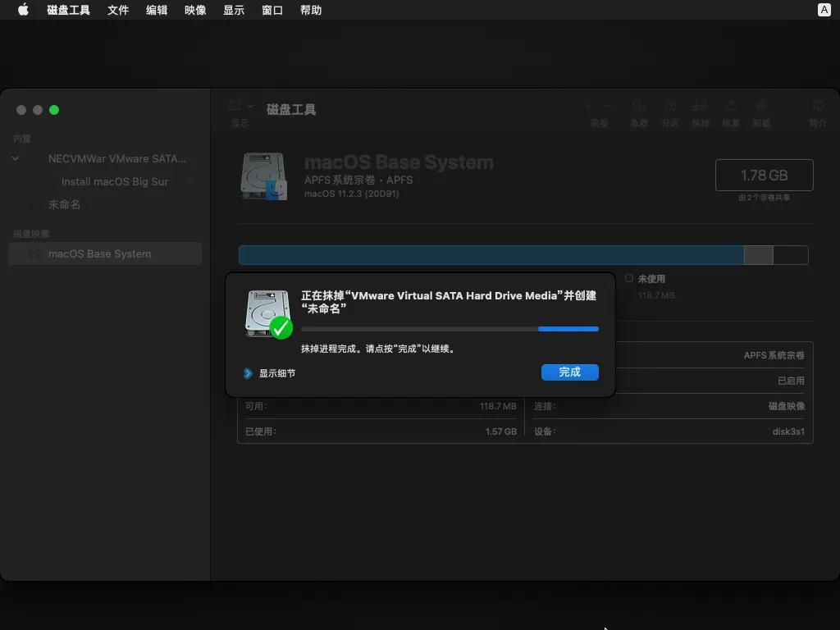Open the Apple menu
The height and width of the screenshot is (630, 840).
tap(23, 10)
